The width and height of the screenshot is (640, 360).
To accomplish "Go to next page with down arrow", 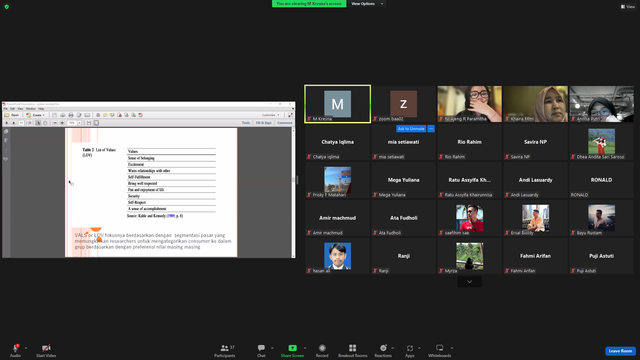I will [13, 123].
